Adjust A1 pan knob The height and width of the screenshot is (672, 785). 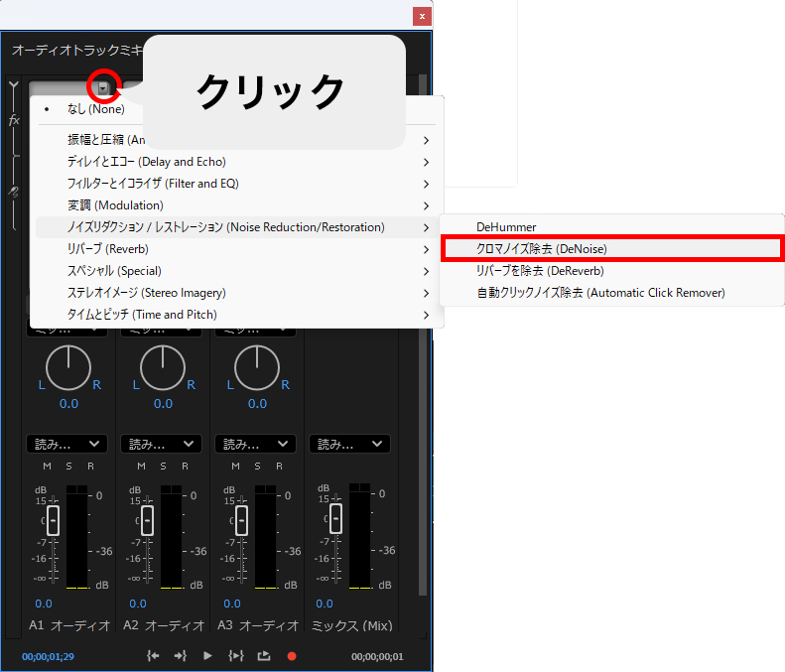[x=68, y=367]
